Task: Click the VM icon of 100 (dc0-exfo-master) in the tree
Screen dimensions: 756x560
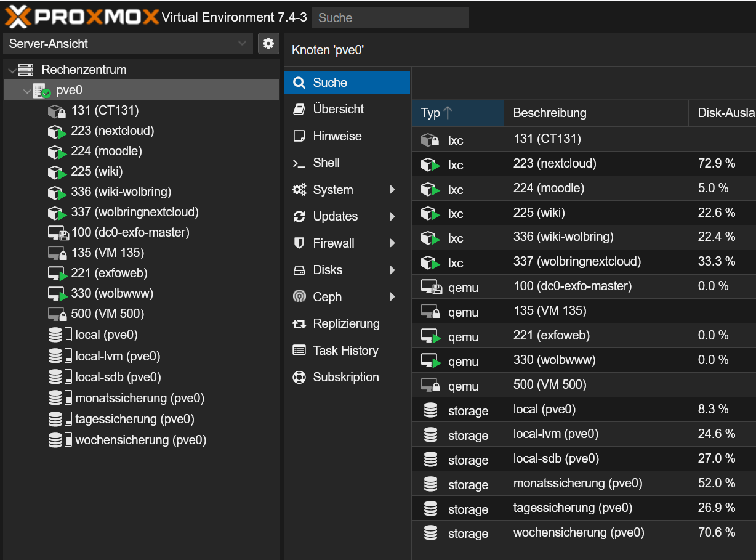Action: tap(57, 233)
